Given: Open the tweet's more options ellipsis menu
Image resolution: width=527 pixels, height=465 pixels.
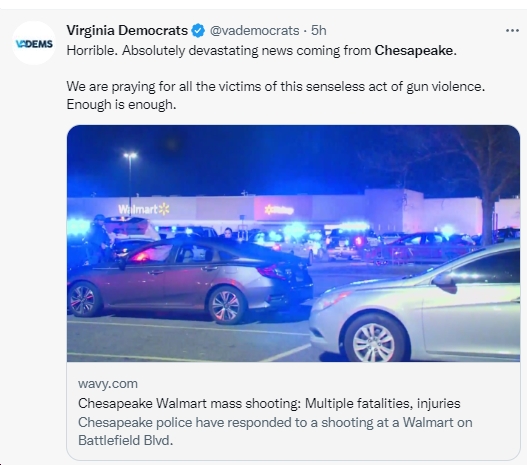Looking at the screenshot, I should 512,31.
